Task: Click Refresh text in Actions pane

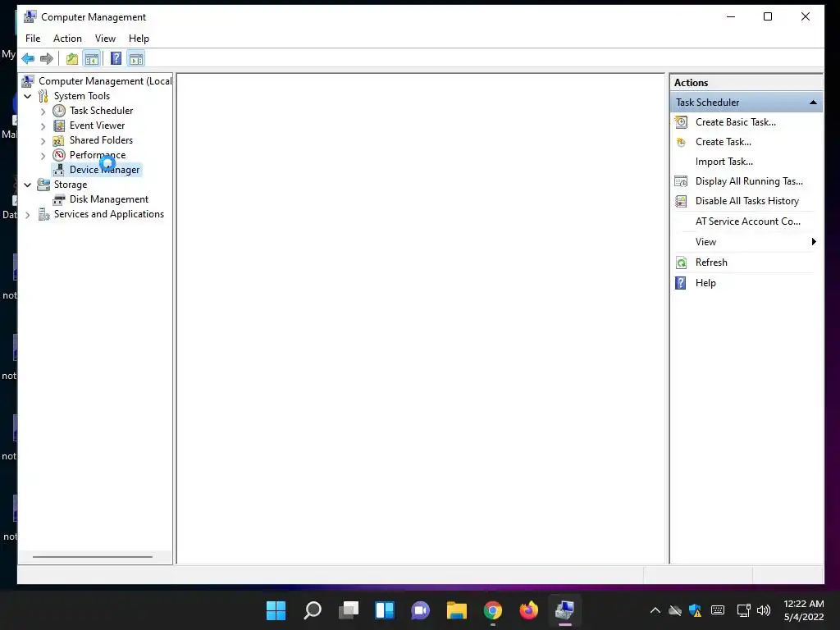Action: 711,262
